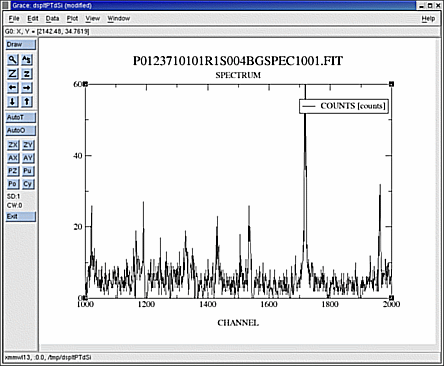This screenshot has height=366, width=444.
Task: Click the AutoT button
Action: [x=21, y=117]
